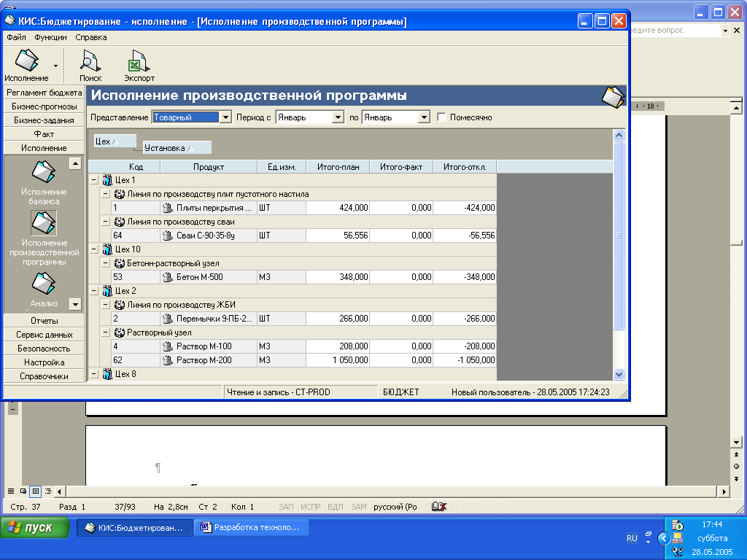The width and height of the screenshot is (747, 560).
Task: Click the Цех 2 workshop icon
Action: (x=108, y=290)
